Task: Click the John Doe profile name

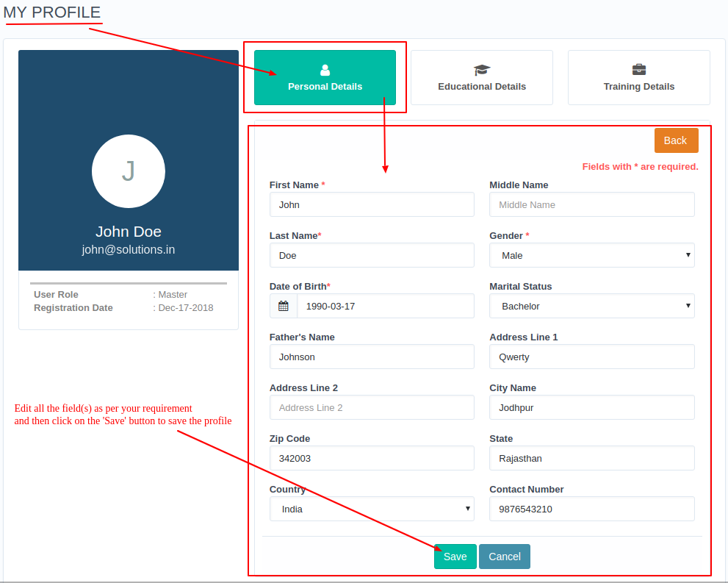Action: pos(128,232)
